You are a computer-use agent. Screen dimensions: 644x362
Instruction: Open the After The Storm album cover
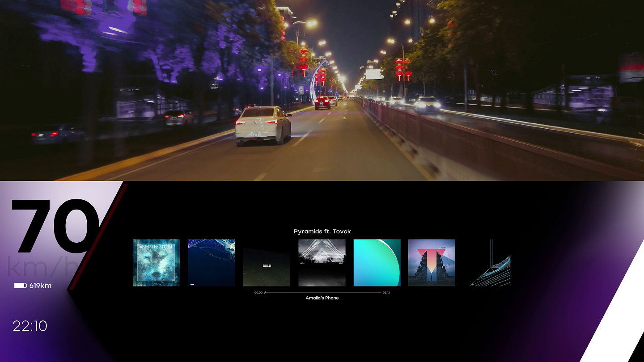pyautogui.click(x=156, y=263)
